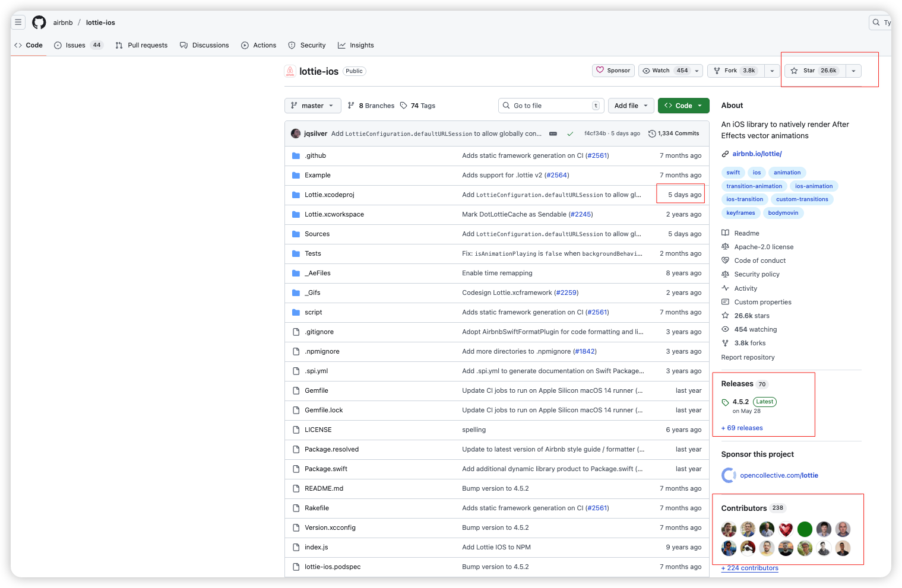Click the Fork icon

[x=717, y=71]
